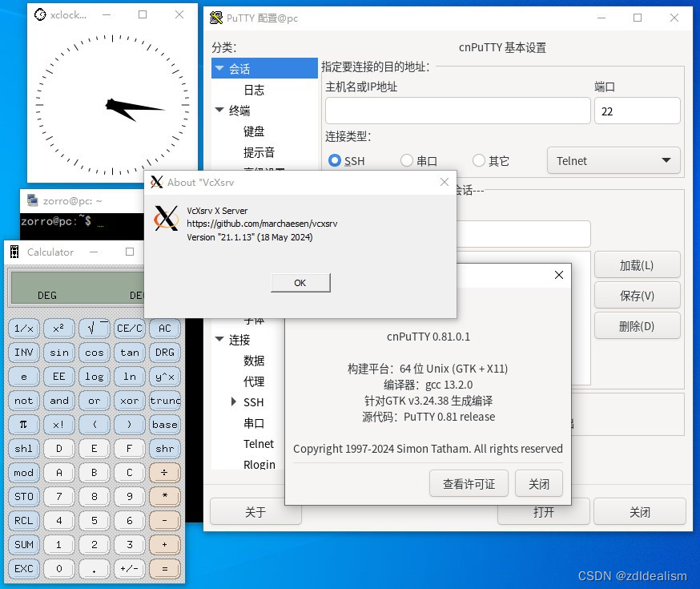Select the 其它 connection type radio
Viewport: 700px width, 589px height.
pos(479,160)
